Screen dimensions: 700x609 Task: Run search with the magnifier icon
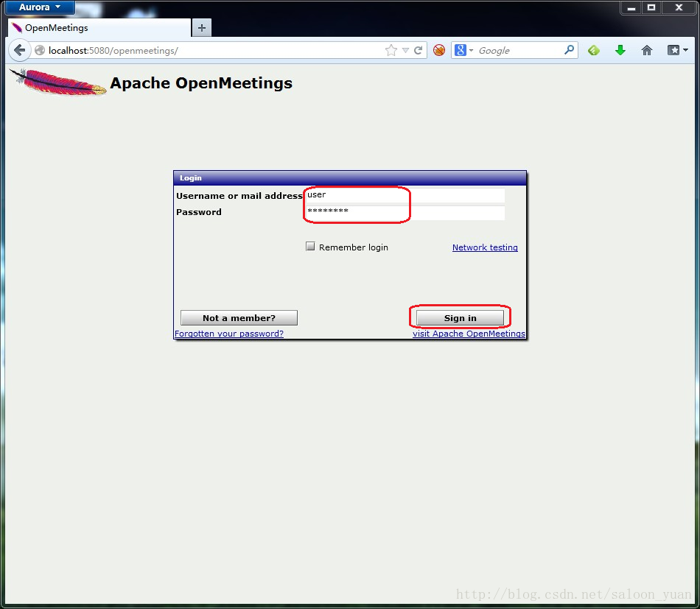569,50
